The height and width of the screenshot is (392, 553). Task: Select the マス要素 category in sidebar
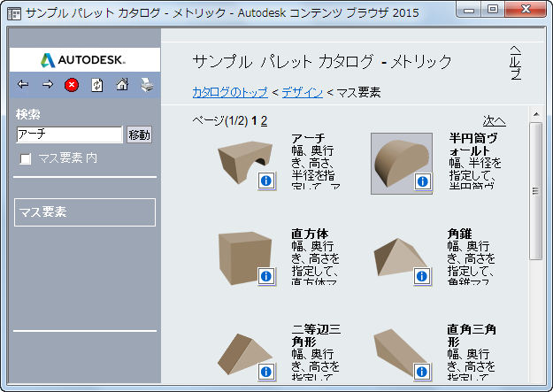[85, 212]
